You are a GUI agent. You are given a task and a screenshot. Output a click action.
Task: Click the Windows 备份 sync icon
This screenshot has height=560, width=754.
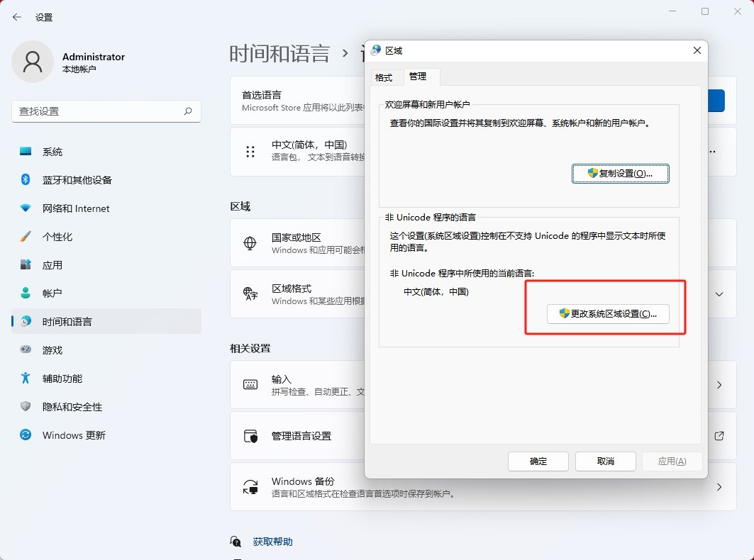(250, 487)
